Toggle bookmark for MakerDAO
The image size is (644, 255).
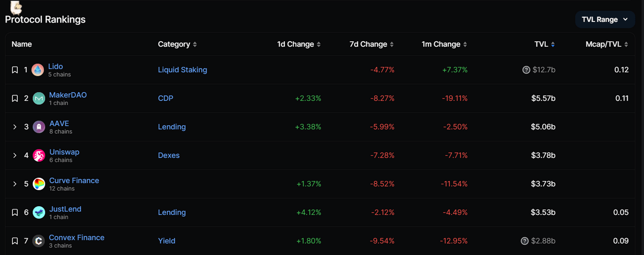click(15, 99)
